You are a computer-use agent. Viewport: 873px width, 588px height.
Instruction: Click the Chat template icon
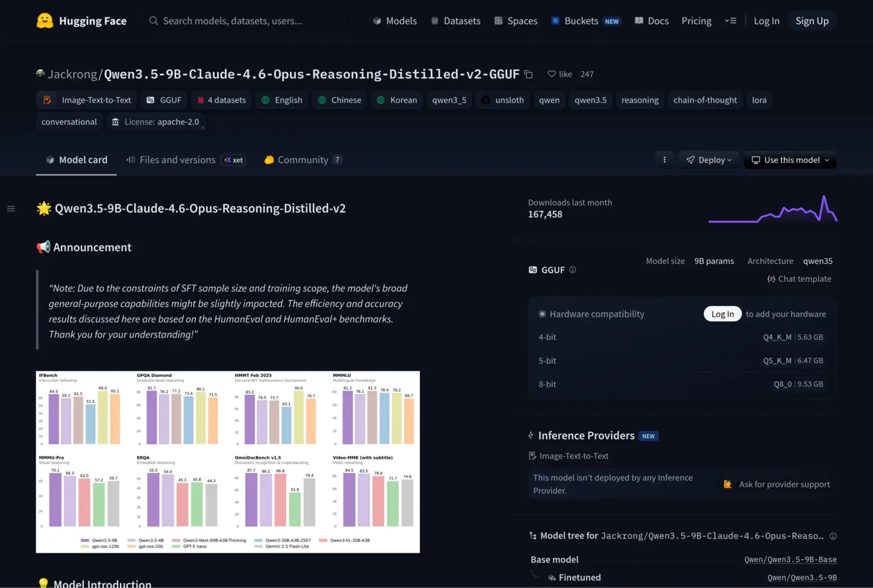pos(771,279)
